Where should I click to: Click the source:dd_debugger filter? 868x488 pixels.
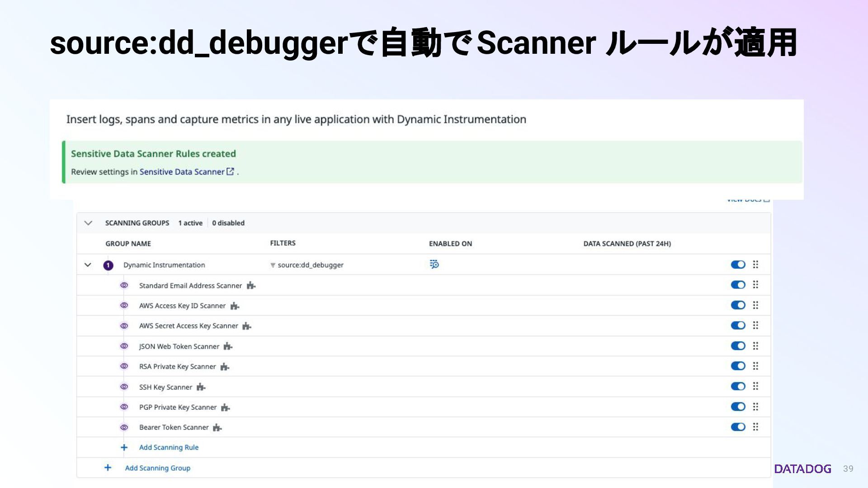310,265
